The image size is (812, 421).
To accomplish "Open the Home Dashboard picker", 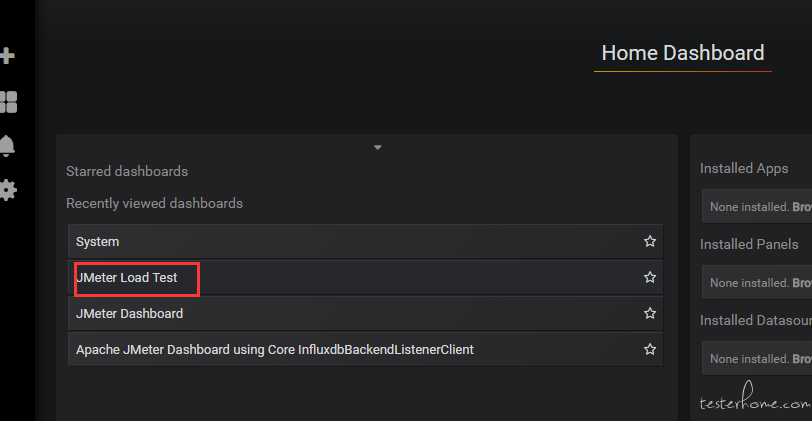I will (682, 54).
